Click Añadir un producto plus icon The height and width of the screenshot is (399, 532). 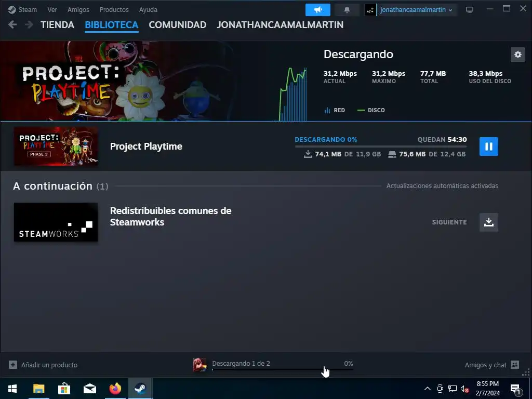13,365
